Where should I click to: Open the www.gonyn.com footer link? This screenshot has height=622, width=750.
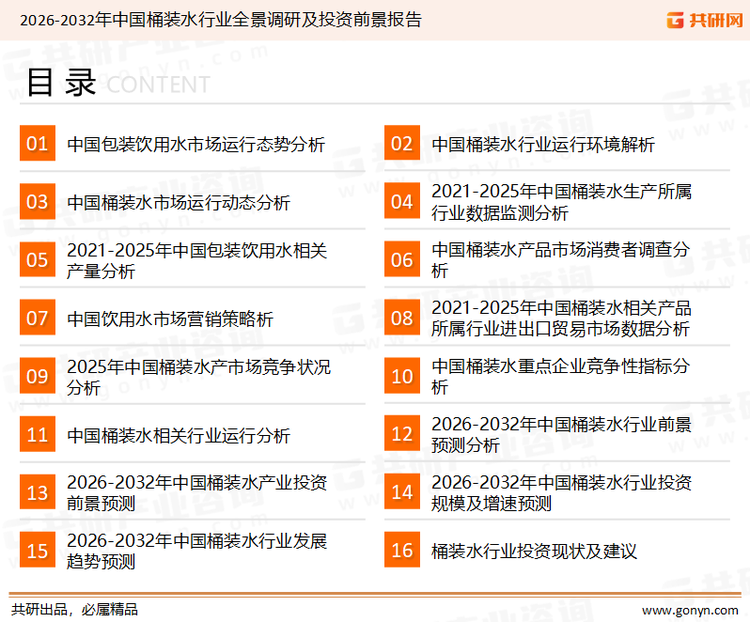(690, 610)
